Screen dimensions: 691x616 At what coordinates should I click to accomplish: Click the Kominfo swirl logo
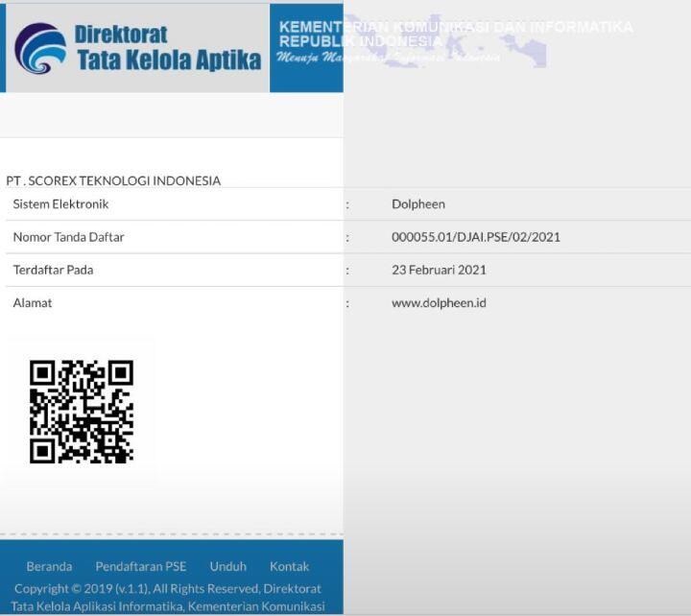(x=40, y=48)
